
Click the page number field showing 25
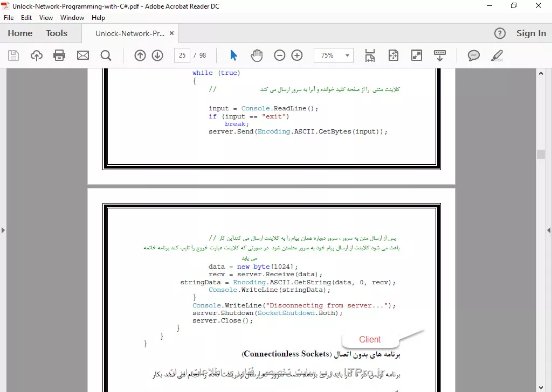pos(182,55)
